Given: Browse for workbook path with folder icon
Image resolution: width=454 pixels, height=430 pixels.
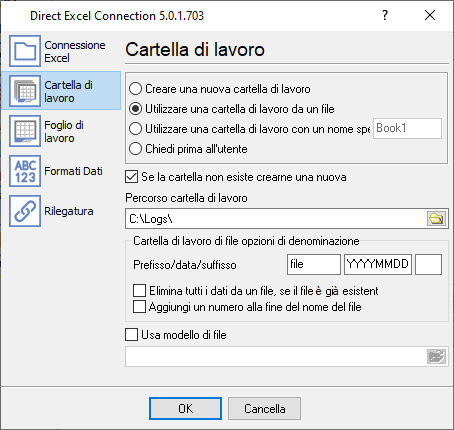Looking at the screenshot, I should tap(436, 219).
